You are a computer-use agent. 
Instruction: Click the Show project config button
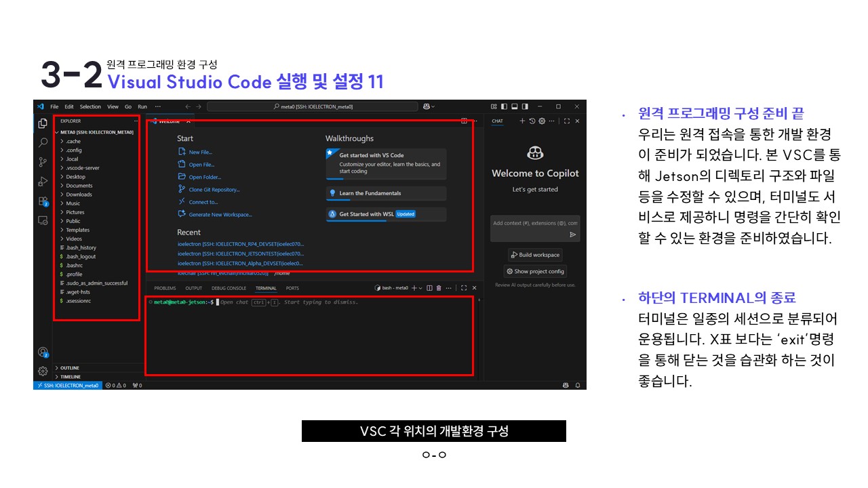535,271
